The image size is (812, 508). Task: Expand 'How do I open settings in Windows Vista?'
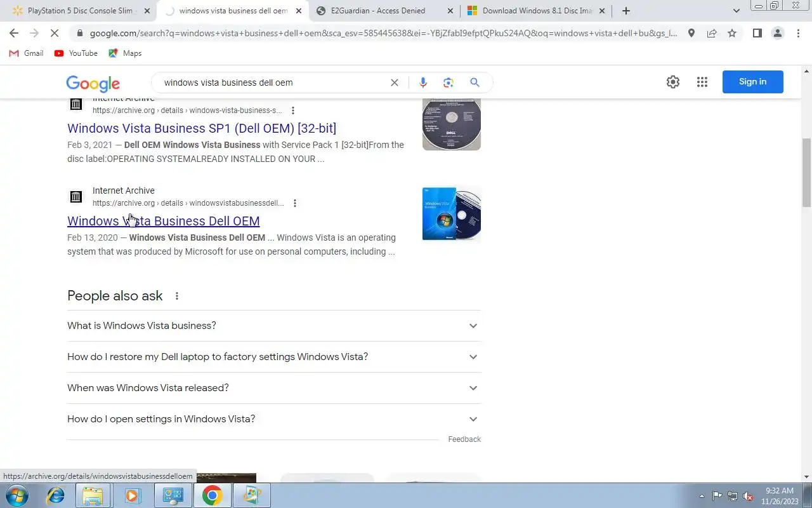(x=274, y=419)
